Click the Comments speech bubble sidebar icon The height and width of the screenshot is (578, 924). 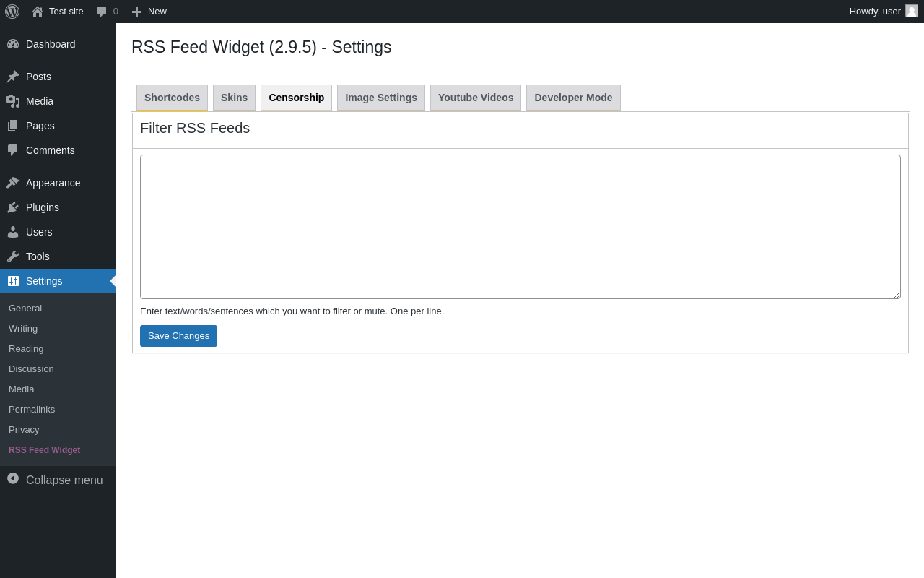click(13, 150)
